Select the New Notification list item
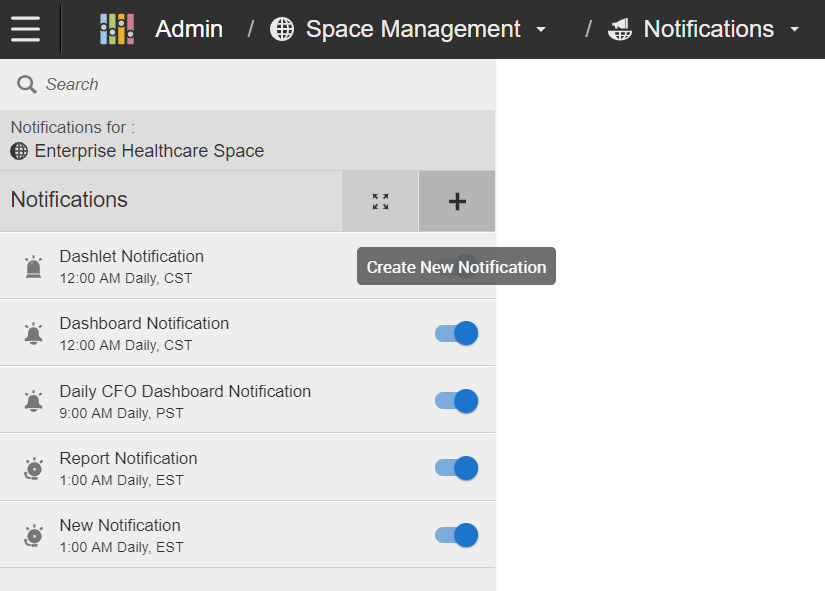 247,535
